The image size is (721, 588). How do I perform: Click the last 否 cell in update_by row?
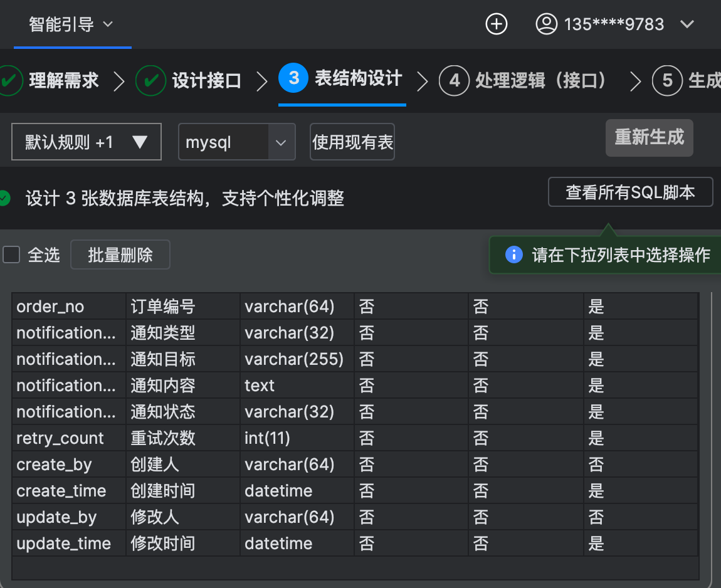[641, 517]
